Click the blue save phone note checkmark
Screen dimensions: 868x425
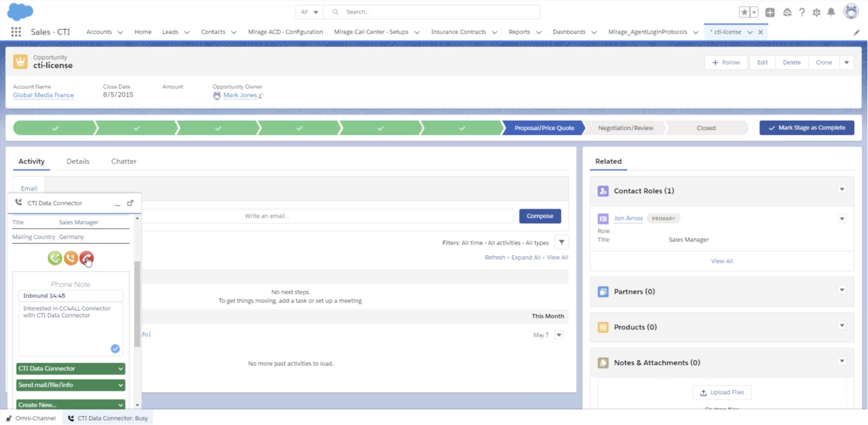[115, 349]
